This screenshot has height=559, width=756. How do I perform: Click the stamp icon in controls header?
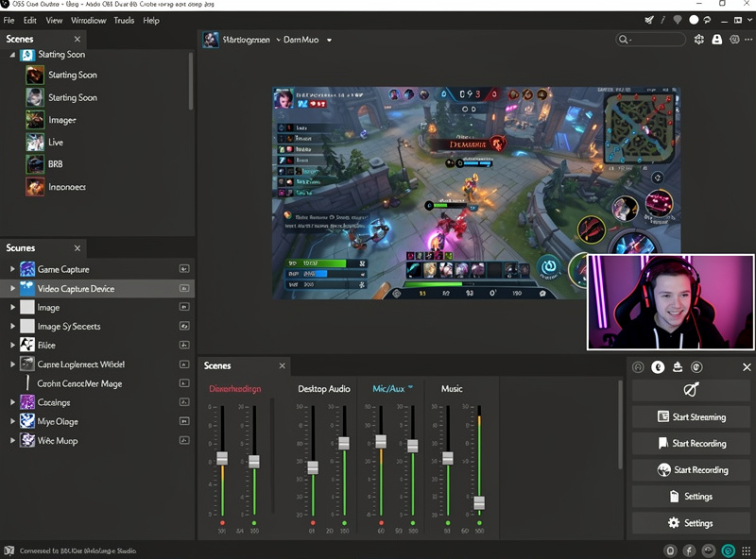(678, 367)
